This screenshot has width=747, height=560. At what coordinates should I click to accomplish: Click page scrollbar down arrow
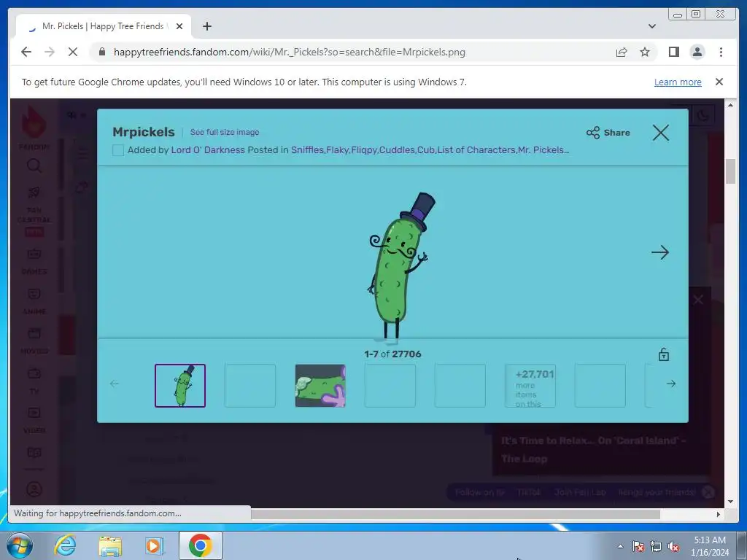(x=730, y=502)
